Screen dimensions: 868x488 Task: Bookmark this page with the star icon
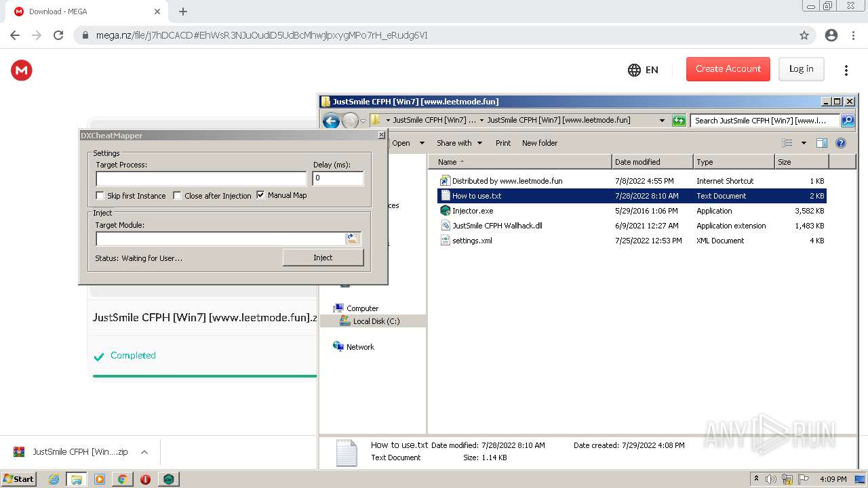coord(804,35)
